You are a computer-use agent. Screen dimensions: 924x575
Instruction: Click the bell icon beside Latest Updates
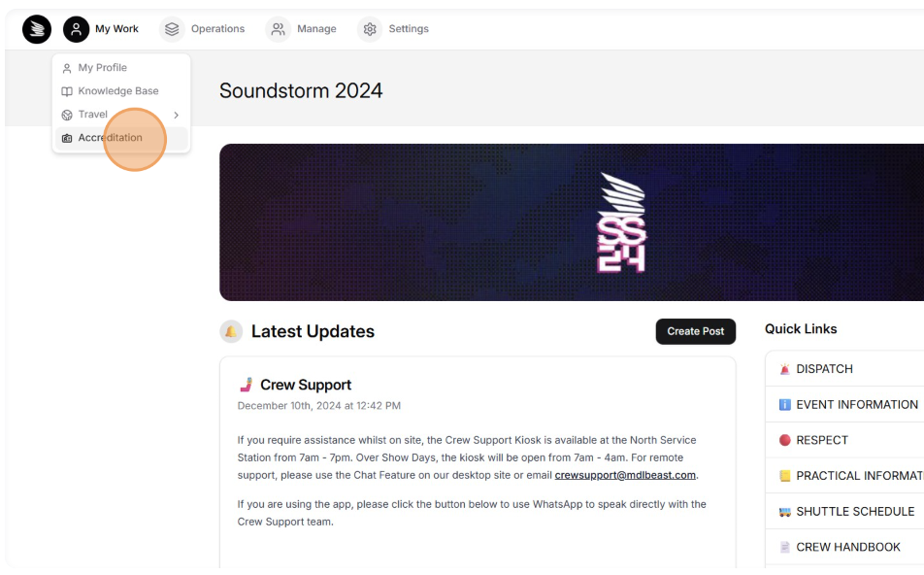click(x=231, y=332)
